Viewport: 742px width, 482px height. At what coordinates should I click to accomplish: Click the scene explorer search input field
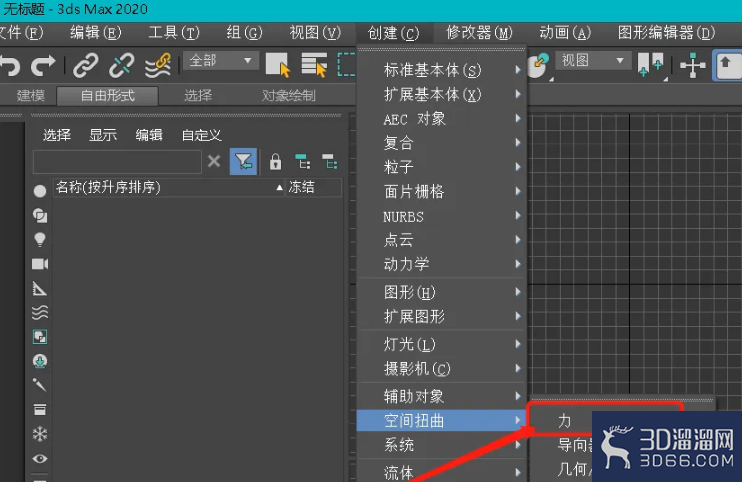pyautogui.click(x=117, y=162)
